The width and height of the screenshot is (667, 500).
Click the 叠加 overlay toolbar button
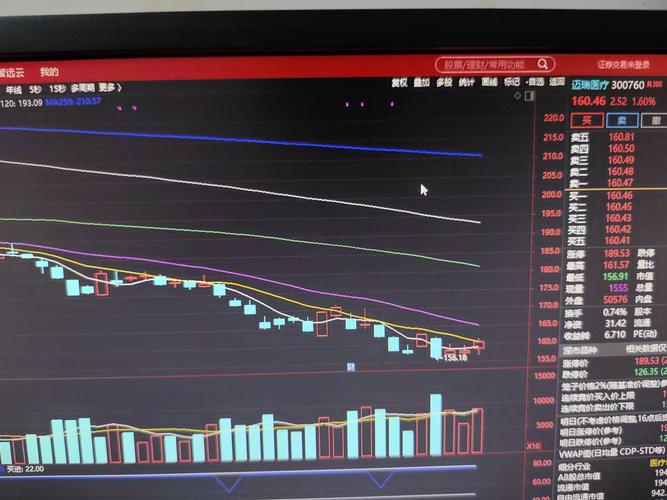tap(422, 82)
